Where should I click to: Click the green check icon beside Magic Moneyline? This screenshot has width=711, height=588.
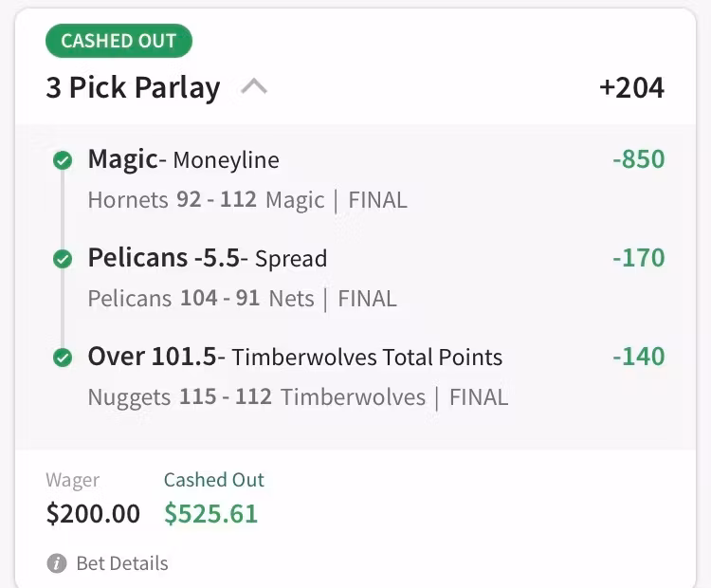(x=63, y=160)
